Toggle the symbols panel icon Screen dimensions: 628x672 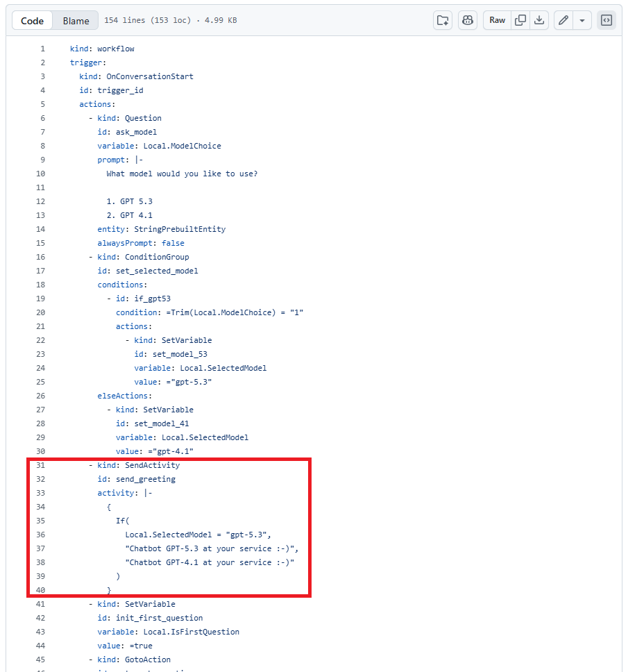coord(606,20)
